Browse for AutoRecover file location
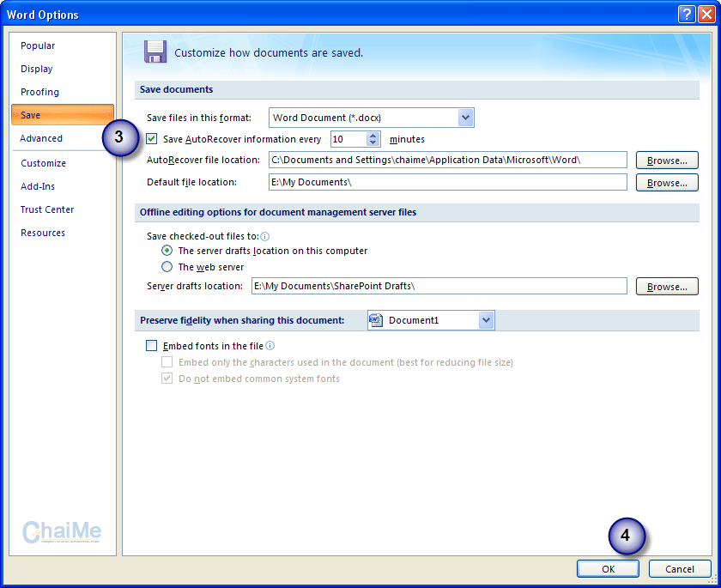The image size is (721, 588). [667, 160]
